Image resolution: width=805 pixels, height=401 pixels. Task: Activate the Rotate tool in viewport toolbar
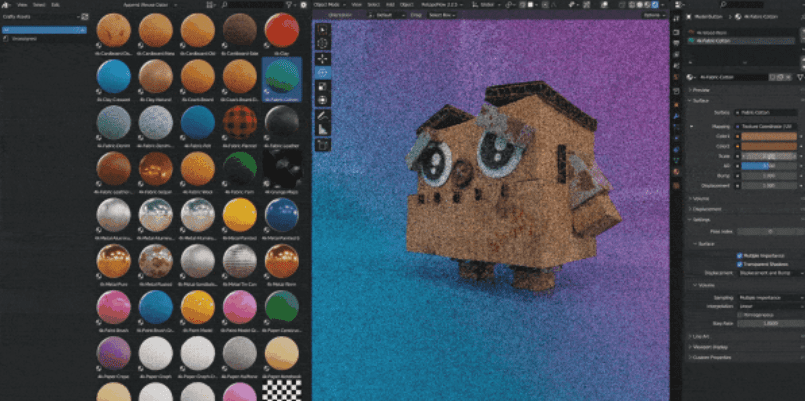[324, 72]
